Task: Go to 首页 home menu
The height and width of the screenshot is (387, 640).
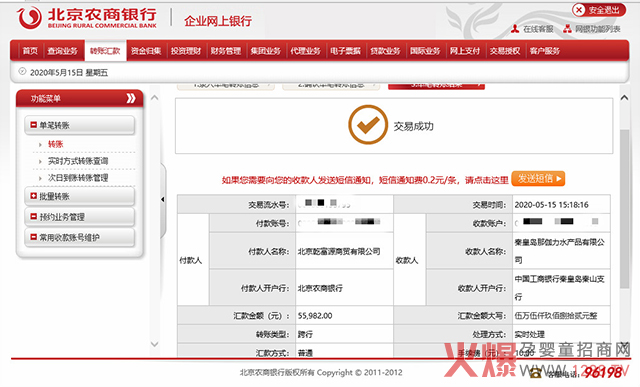Action: 30,51
